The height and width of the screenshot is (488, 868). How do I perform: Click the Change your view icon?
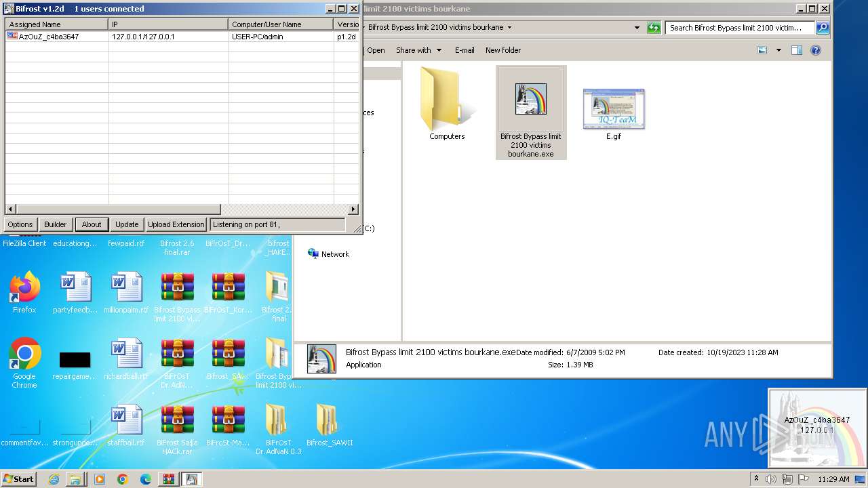(x=762, y=50)
